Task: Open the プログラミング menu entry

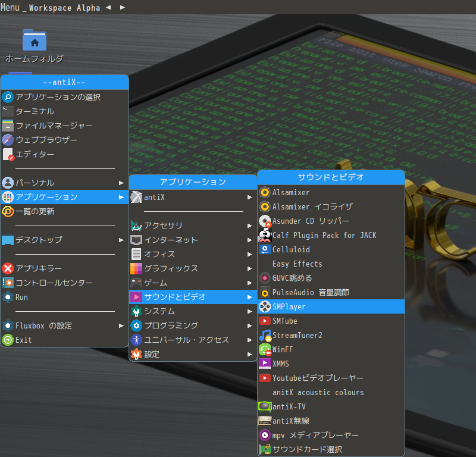Action: click(x=193, y=325)
